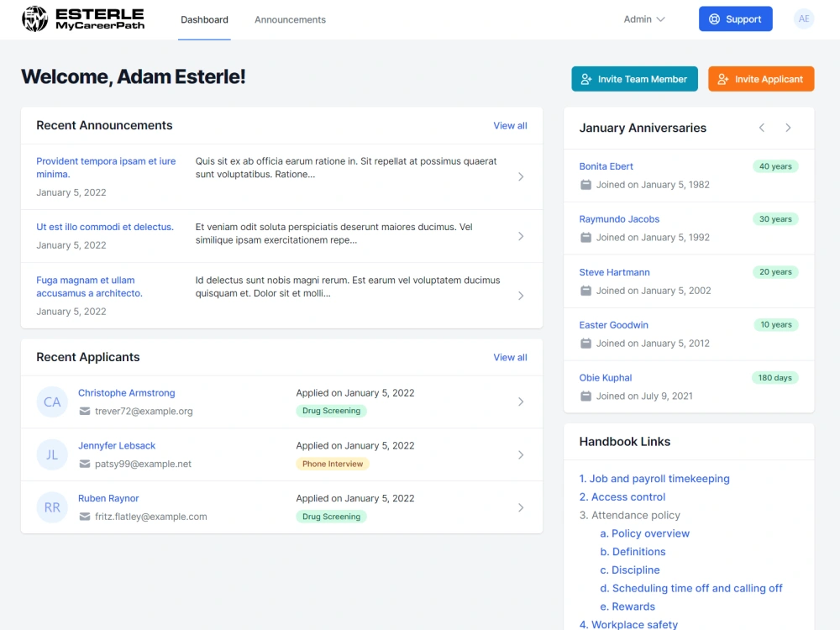The height and width of the screenshot is (630, 840).
Task: Expand the Provident tempora announcement chevron
Action: (x=521, y=176)
